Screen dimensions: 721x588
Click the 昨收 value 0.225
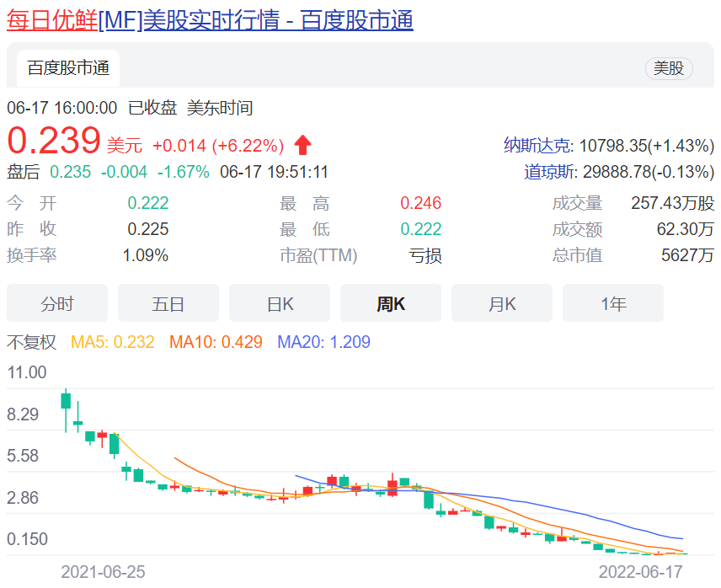[148, 229]
